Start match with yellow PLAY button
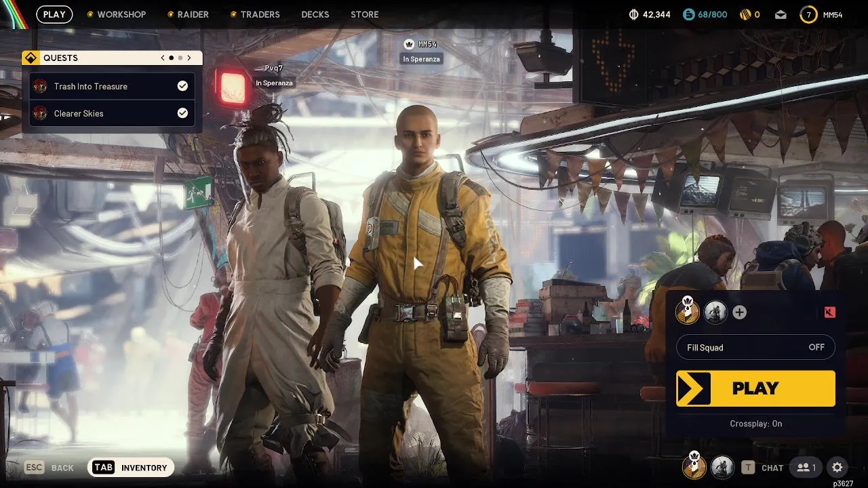This screenshot has height=488, width=868. [755, 388]
